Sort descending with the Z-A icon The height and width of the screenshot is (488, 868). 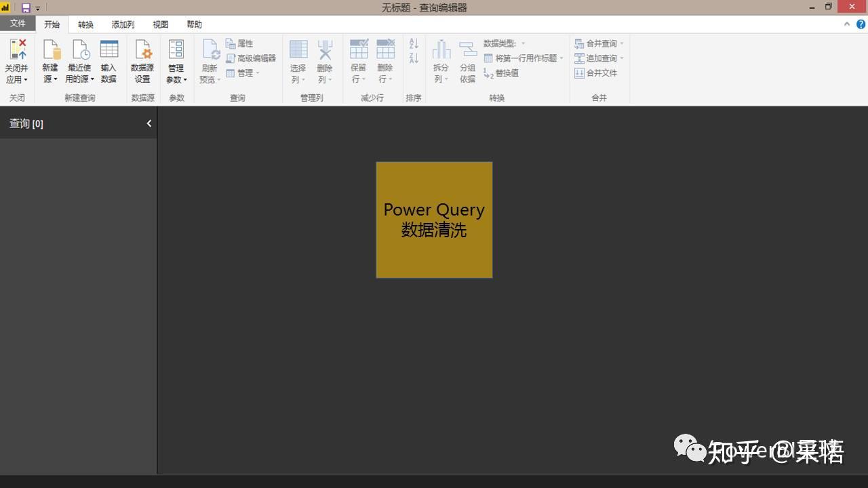click(x=414, y=58)
